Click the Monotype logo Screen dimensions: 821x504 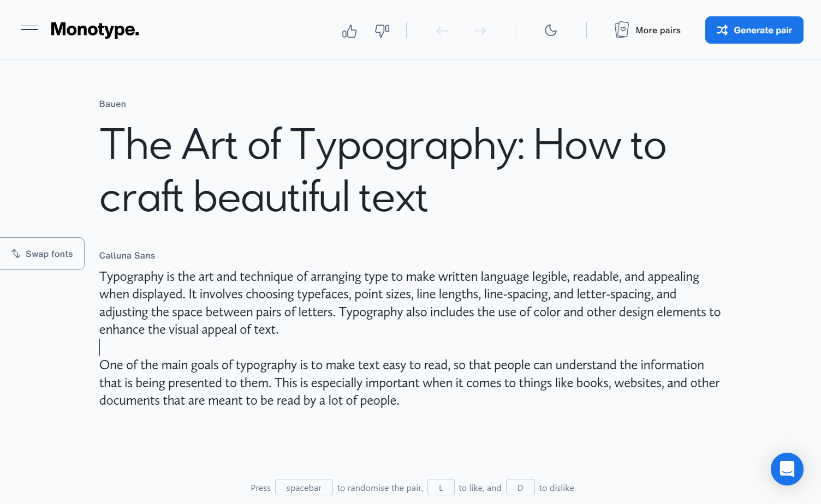pos(94,30)
